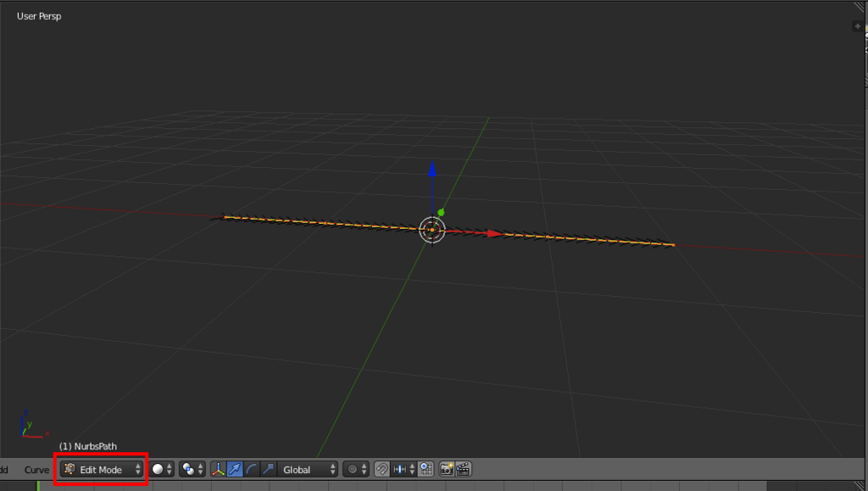The width and height of the screenshot is (868, 491).
Task: Click the OpenGL render image camera icon
Action: tap(446, 470)
